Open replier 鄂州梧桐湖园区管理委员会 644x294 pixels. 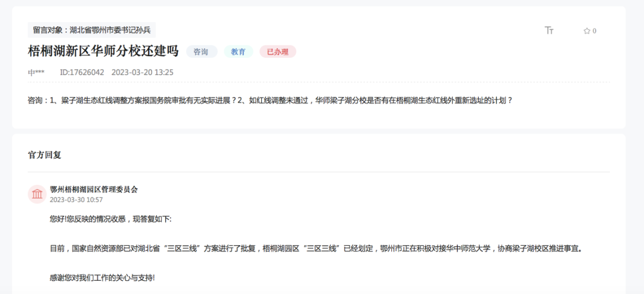tap(94, 189)
